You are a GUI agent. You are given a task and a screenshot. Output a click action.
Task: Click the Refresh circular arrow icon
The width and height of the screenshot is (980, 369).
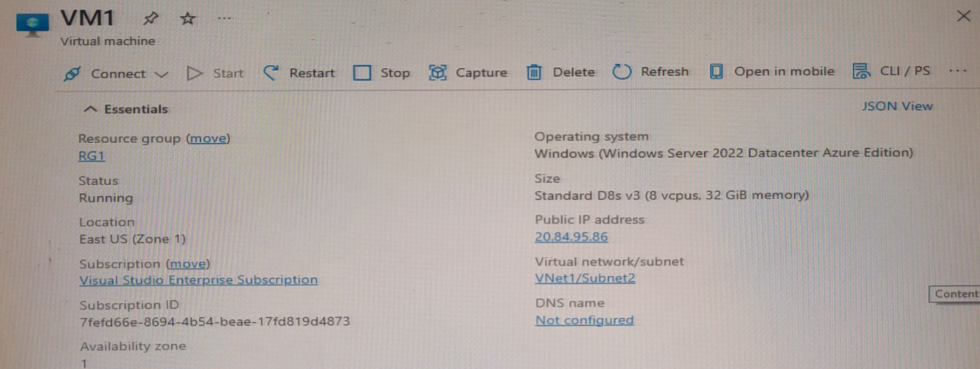point(622,72)
